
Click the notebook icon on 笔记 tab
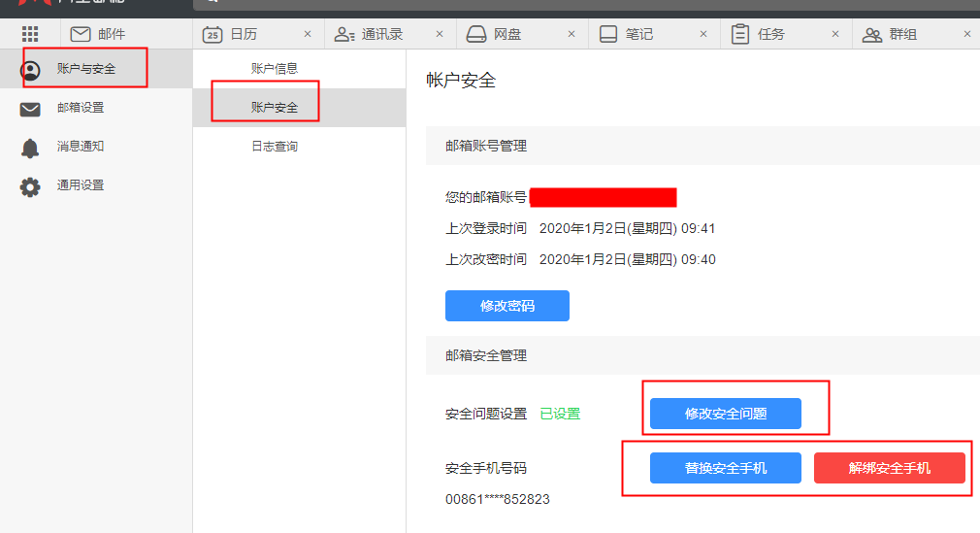pyautogui.click(x=608, y=34)
